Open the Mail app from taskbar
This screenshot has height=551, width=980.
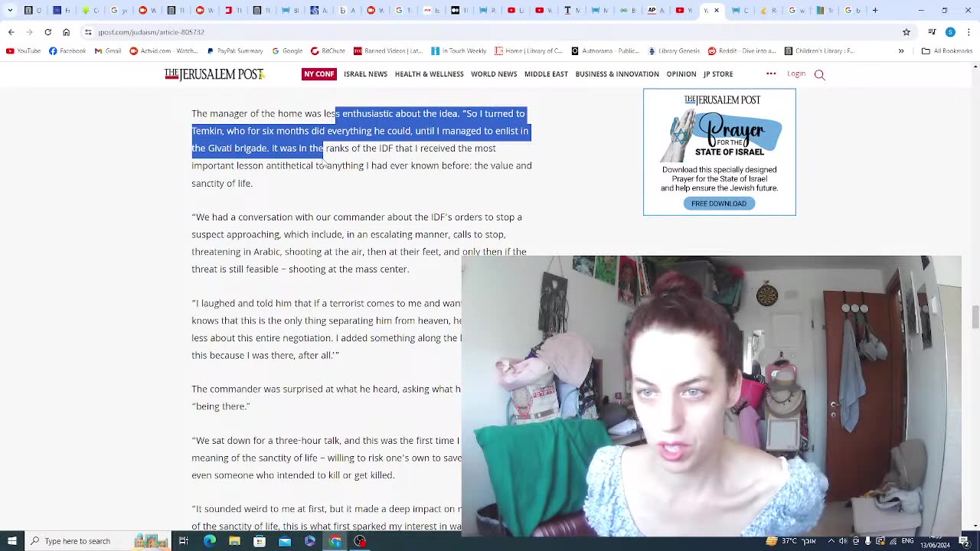(x=285, y=541)
